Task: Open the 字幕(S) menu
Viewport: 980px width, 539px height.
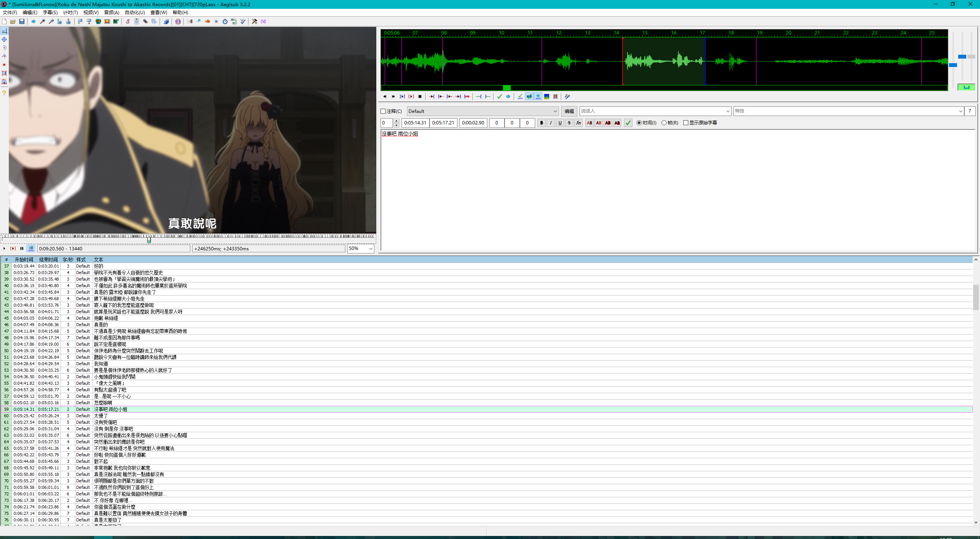Action: 50,13
